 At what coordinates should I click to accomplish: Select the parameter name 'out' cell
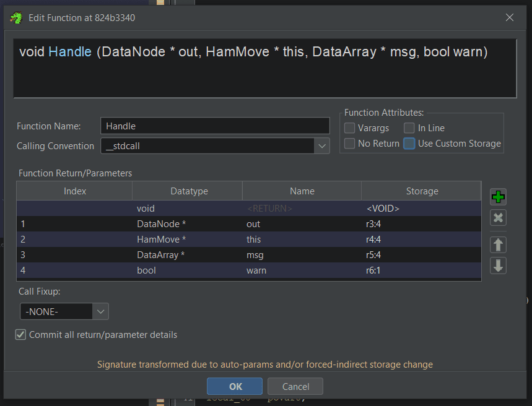[x=302, y=224]
